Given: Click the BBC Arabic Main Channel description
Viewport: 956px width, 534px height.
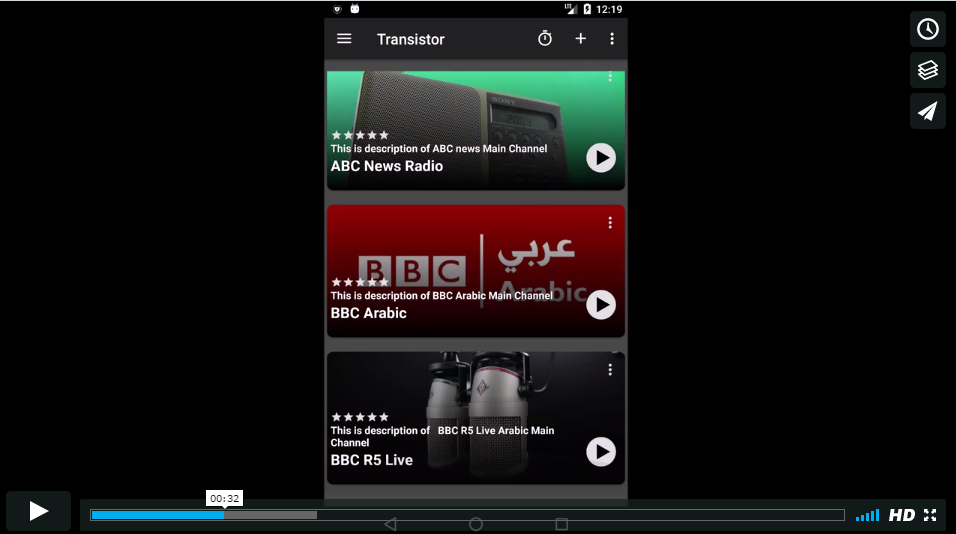Looking at the screenshot, I should click(441, 296).
